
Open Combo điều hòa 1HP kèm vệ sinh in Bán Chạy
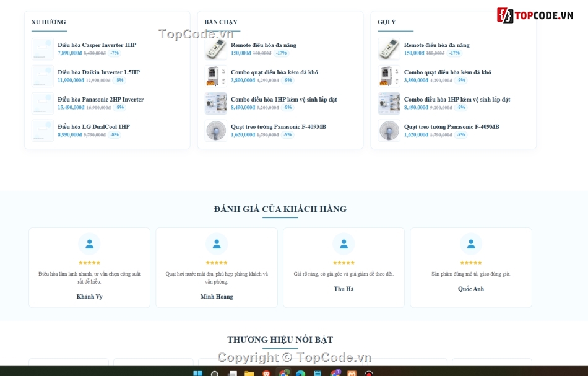tap(284, 100)
